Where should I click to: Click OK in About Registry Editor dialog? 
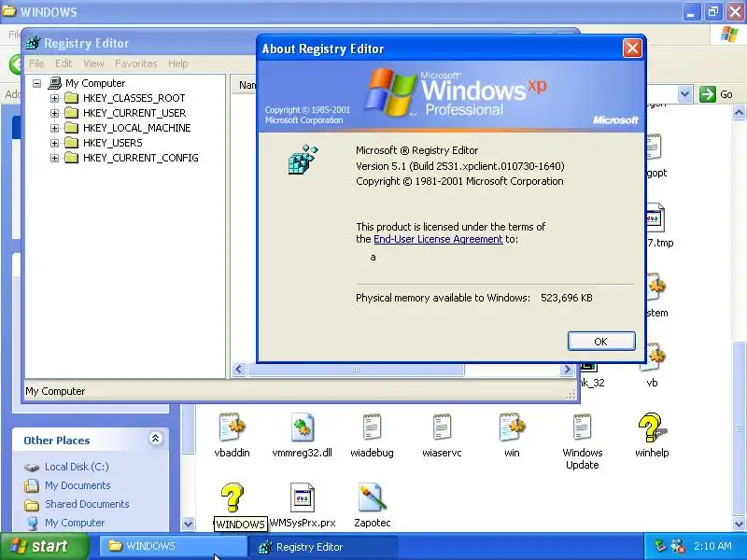601,342
